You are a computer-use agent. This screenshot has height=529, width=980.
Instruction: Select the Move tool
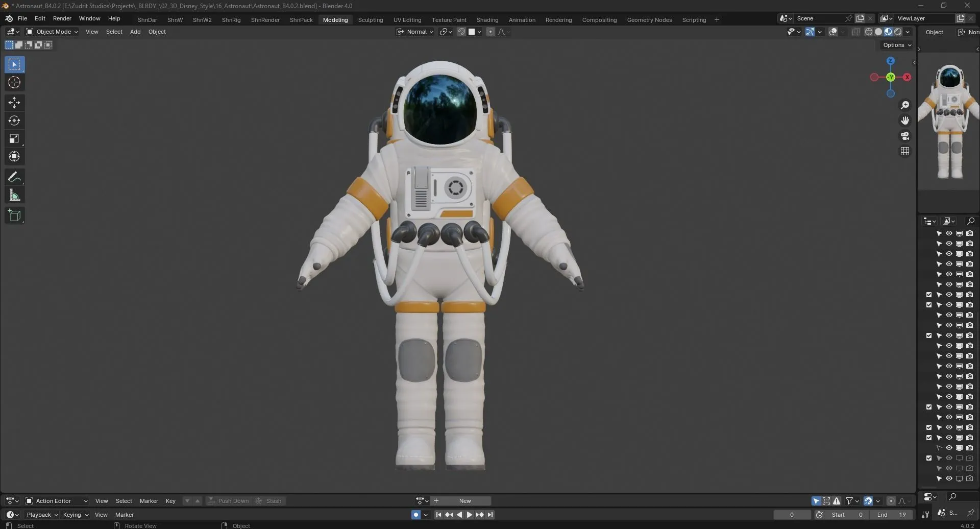[14, 102]
